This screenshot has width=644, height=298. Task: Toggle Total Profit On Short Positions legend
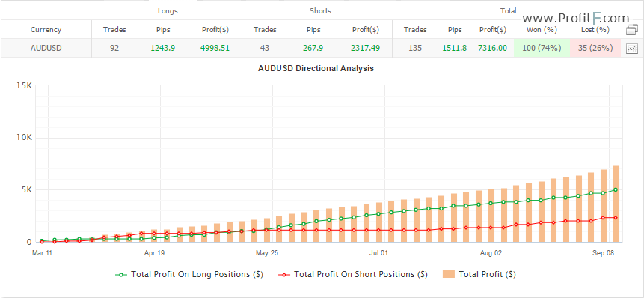tap(353, 274)
